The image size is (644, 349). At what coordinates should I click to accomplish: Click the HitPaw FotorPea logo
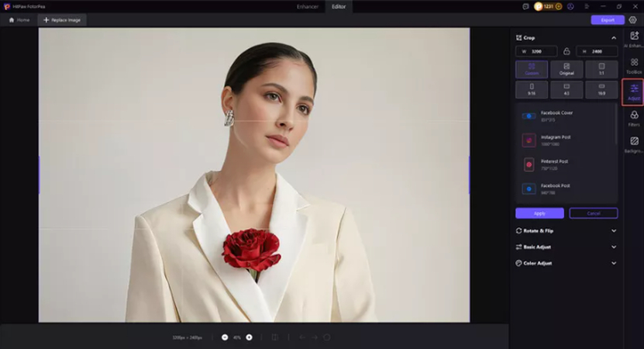coord(6,6)
